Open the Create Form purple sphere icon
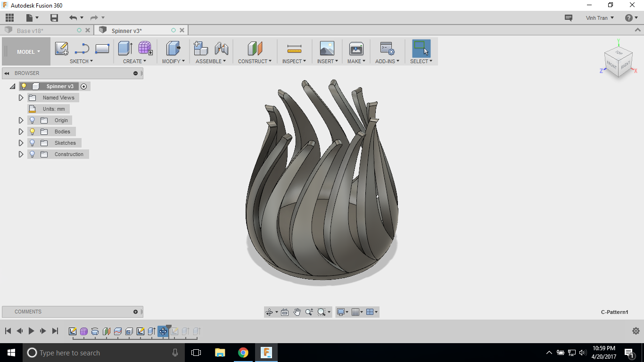This screenshot has width=644, height=362. pyautogui.click(x=145, y=49)
